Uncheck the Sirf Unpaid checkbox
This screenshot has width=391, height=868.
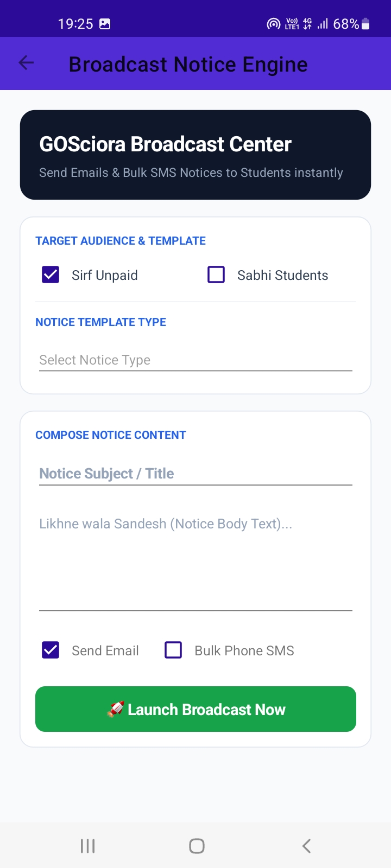click(x=51, y=275)
